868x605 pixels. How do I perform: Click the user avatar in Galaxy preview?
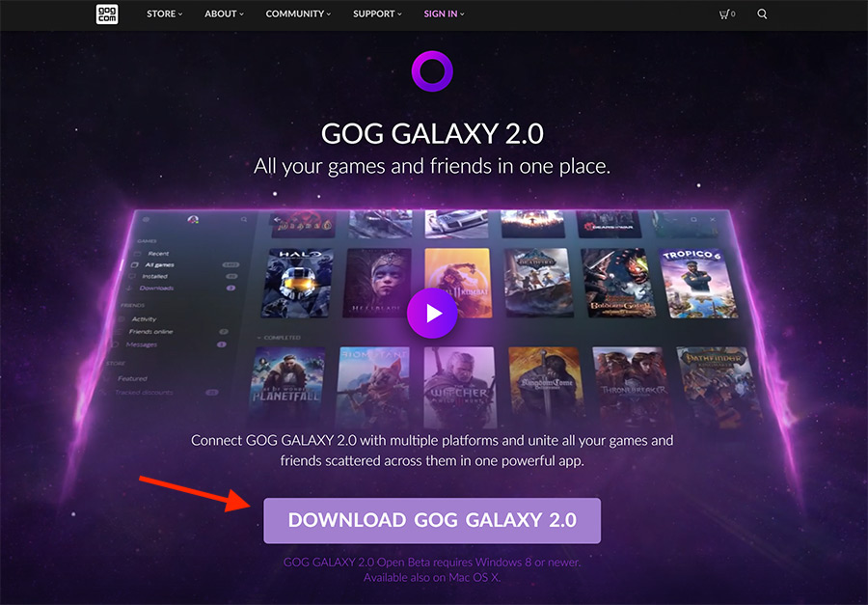click(x=193, y=220)
